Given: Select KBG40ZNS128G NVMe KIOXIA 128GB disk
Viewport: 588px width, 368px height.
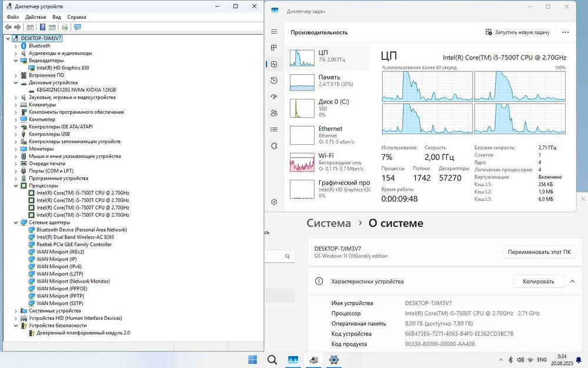Looking at the screenshot, I should [x=76, y=90].
